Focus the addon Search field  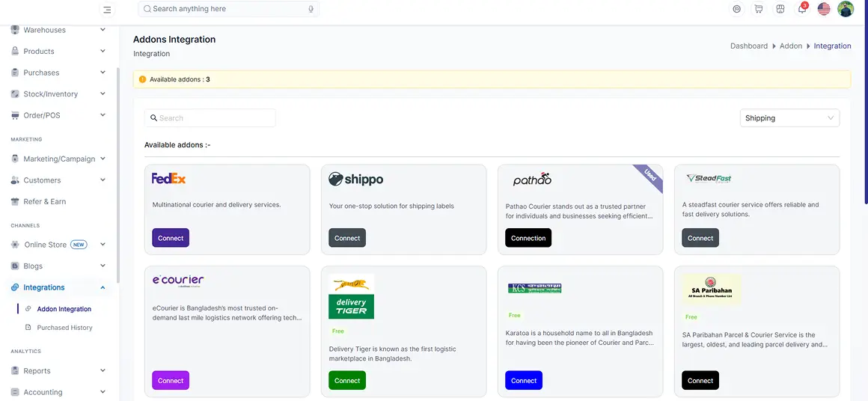tap(210, 117)
